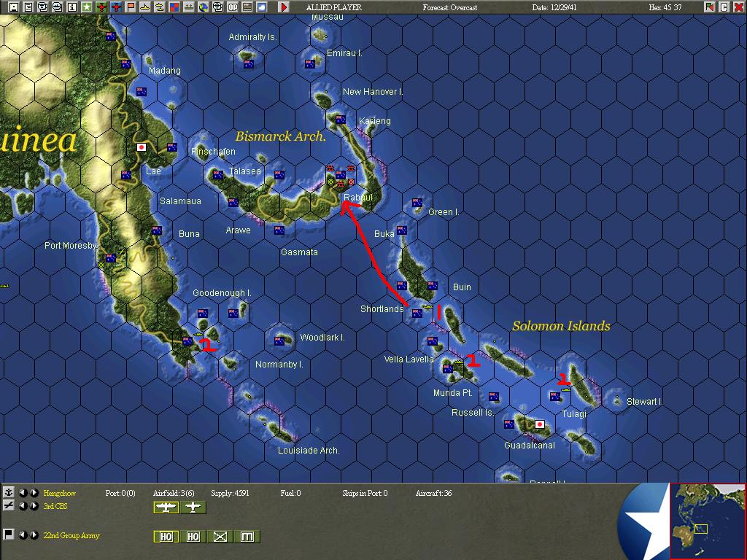Click the weather cloud icon

(262, 7)
